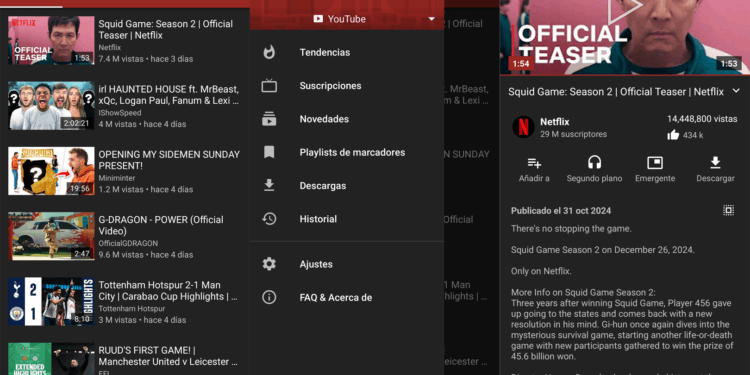Open 'irl HAUNTED HOUSE ft. MrBeast' title

click(169, 95)
